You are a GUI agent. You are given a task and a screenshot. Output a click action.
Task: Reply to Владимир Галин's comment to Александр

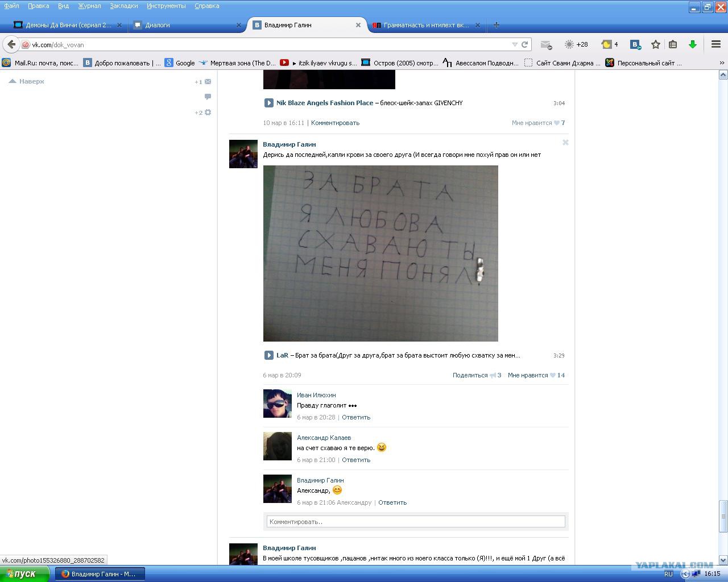pos(392,502)
